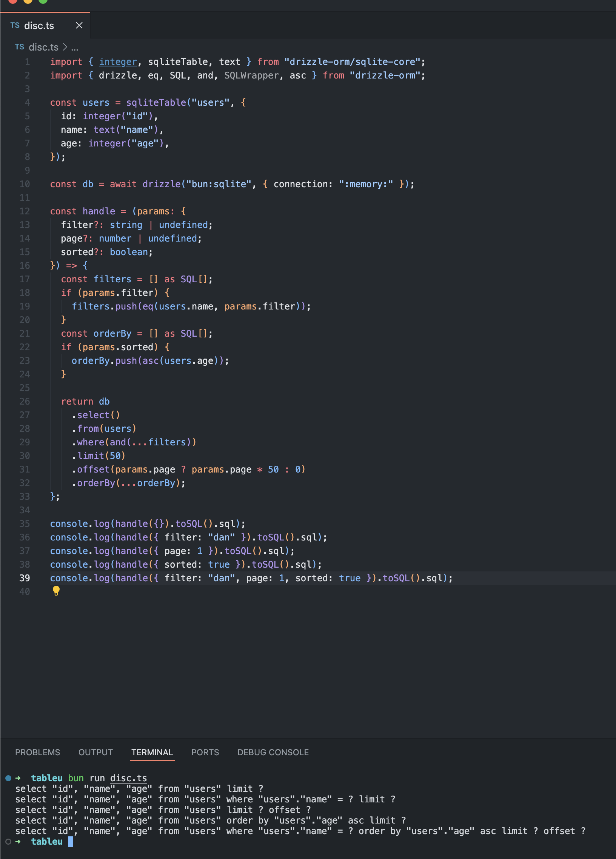616x859 pixels.
Task: Close the disc.ts editor tab
Action: pos(79,25)
